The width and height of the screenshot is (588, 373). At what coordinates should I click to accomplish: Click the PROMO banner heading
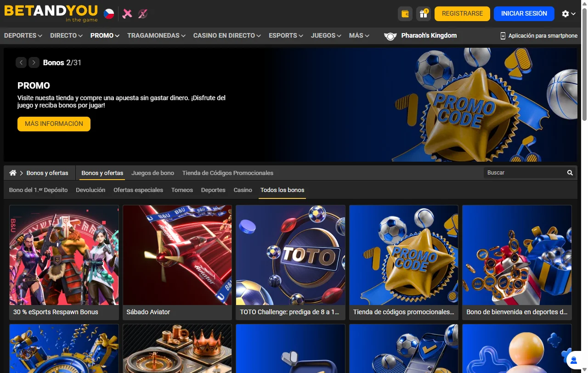click(34, 85)
